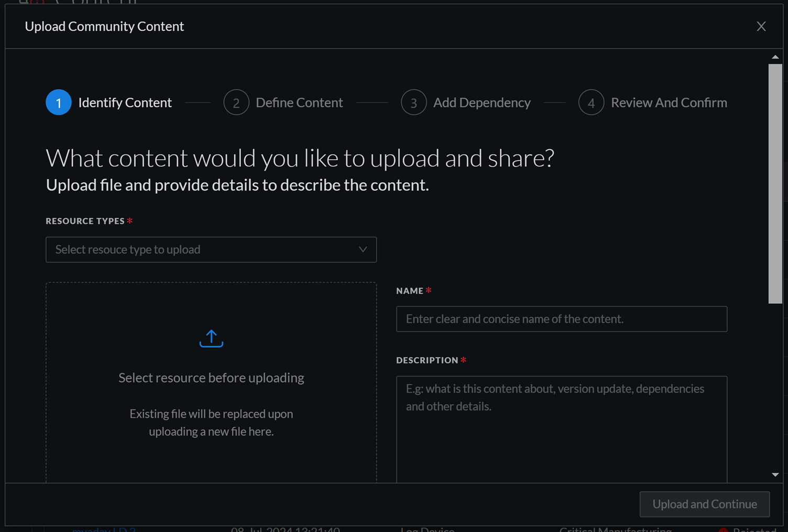788x532 pixels.
Task: Select the step 4 number circle
Action: (591, 103)
